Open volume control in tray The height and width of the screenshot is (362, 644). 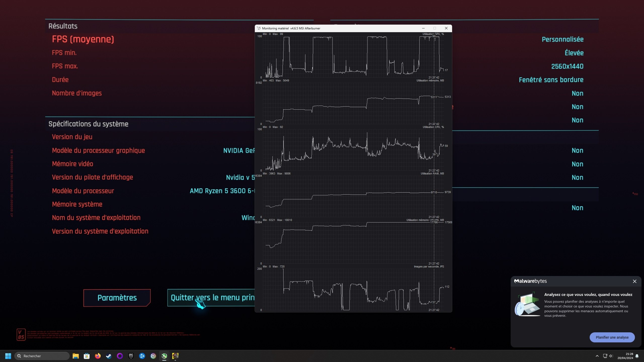(611, 356)
